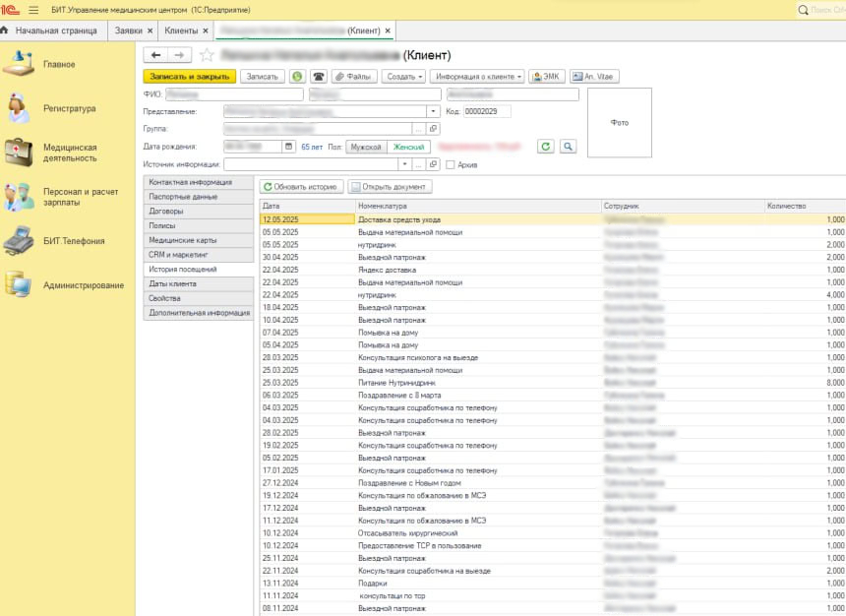The image size is (846, 616).
Task: Open the Информация о клиенте dropdown
Action: [478, 77]
